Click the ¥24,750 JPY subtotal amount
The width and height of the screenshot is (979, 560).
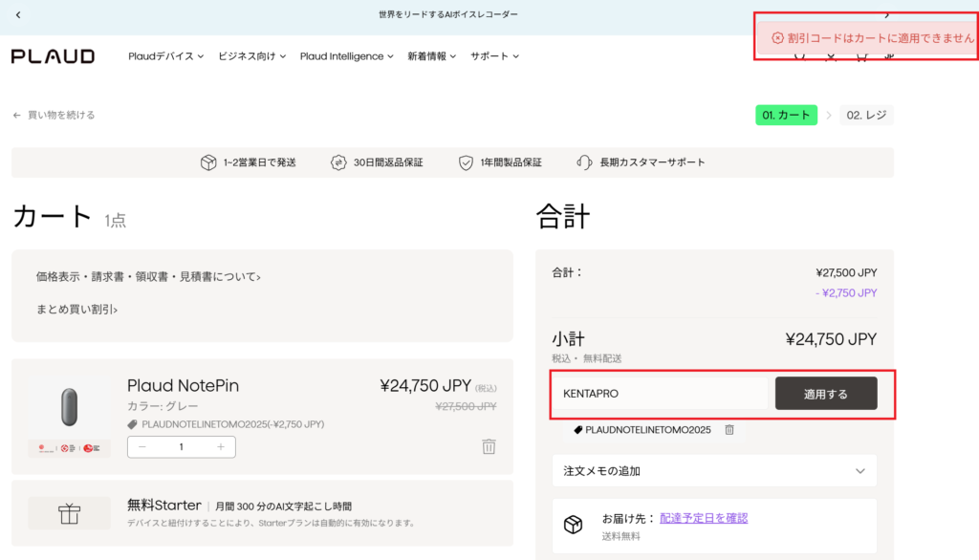coord(831,339)
